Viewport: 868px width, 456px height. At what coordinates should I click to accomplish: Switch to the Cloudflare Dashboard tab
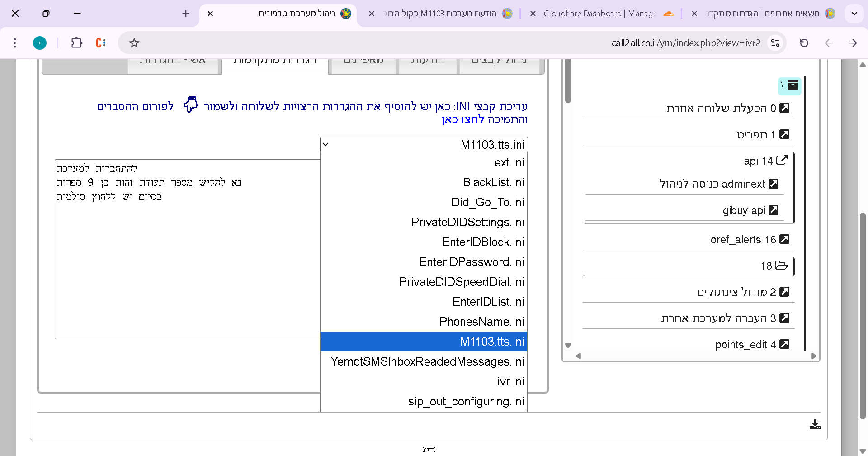tap(600, 14)
